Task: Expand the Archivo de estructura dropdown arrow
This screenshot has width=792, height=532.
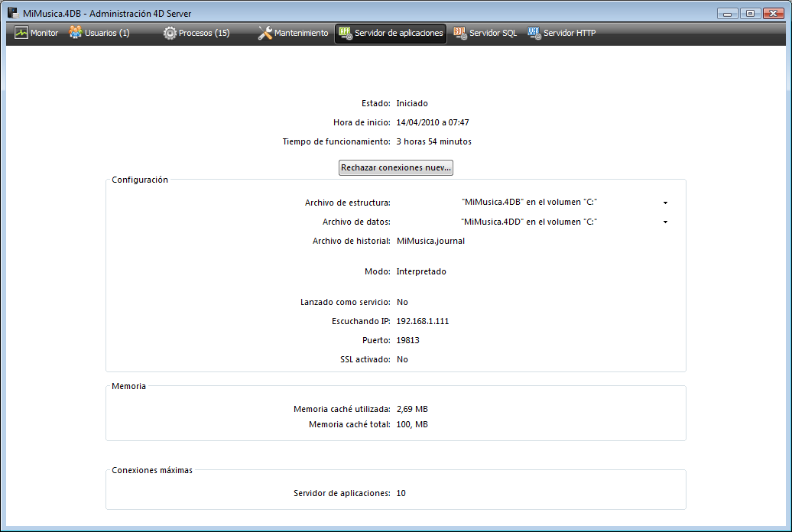Action: coord(665,203)
